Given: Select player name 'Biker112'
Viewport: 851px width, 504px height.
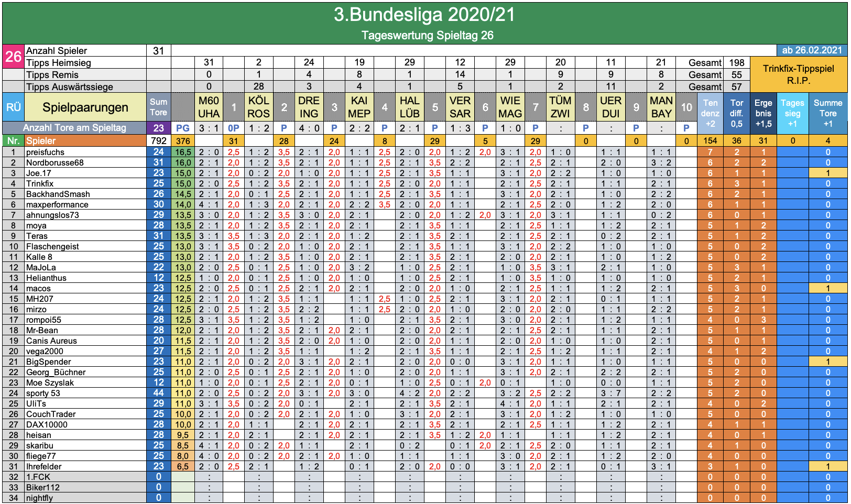Looking at the screenshot, I should [x=43, y=488].
